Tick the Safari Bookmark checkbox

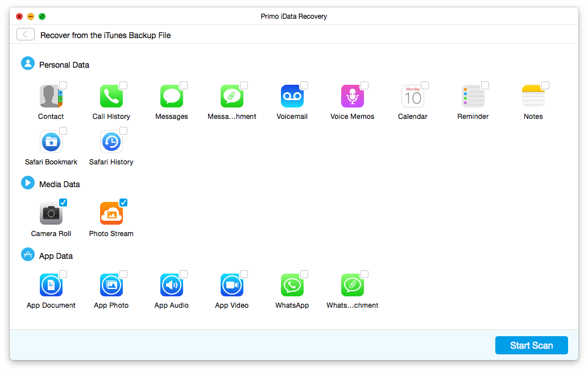63,131
